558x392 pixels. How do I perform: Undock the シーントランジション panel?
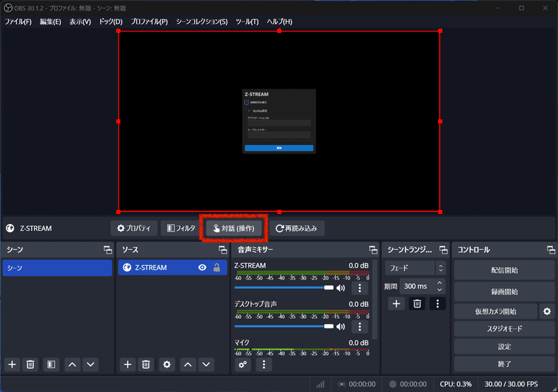pyautogui.click(x=444, y=250)
